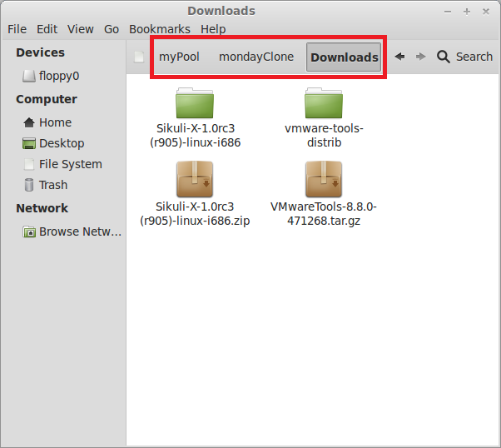Click the Computer section heading
The height and width of the screenshot is (448, 501).
pos(47,99)
